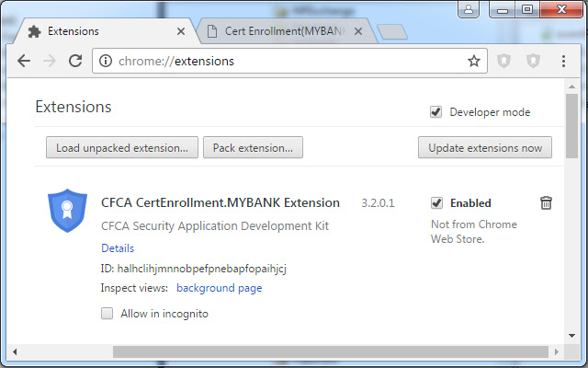This screenshot has width=588, height=368.
Task: Inspect the background page link
Action: coord(219,288)
